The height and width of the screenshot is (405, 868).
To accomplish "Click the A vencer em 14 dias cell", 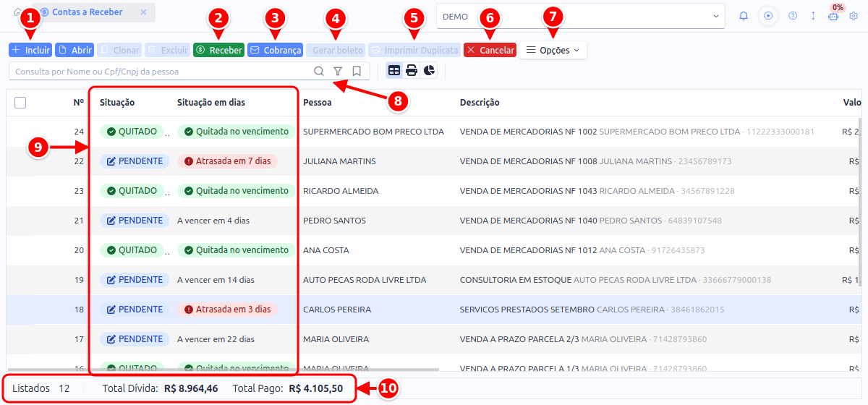I will click(216, 280).
